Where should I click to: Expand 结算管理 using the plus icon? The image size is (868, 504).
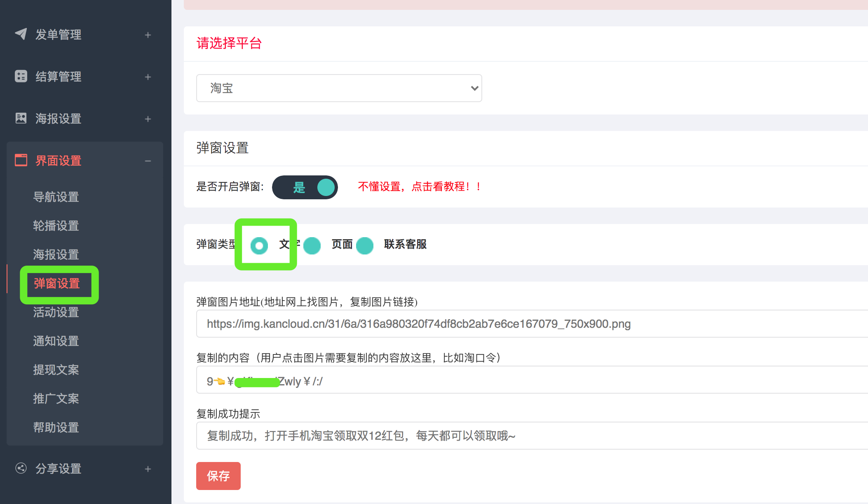pyautogui.click(x=148, y=77)
